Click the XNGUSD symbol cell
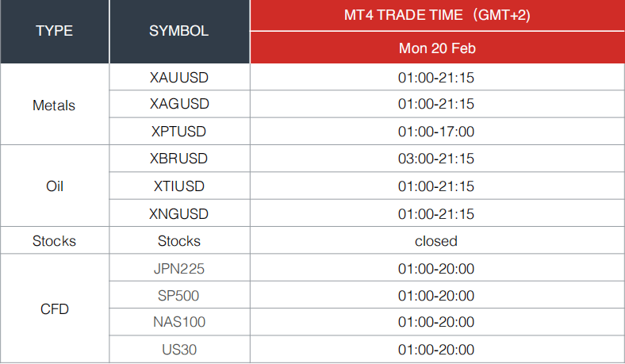625x364 pixels. pyautogui.click(x=179, y=213)
